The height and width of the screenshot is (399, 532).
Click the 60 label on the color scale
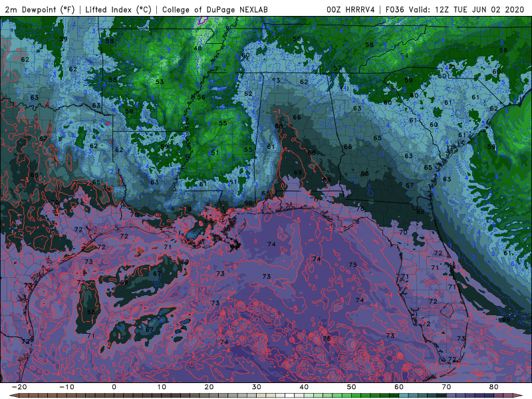point(399,387)
